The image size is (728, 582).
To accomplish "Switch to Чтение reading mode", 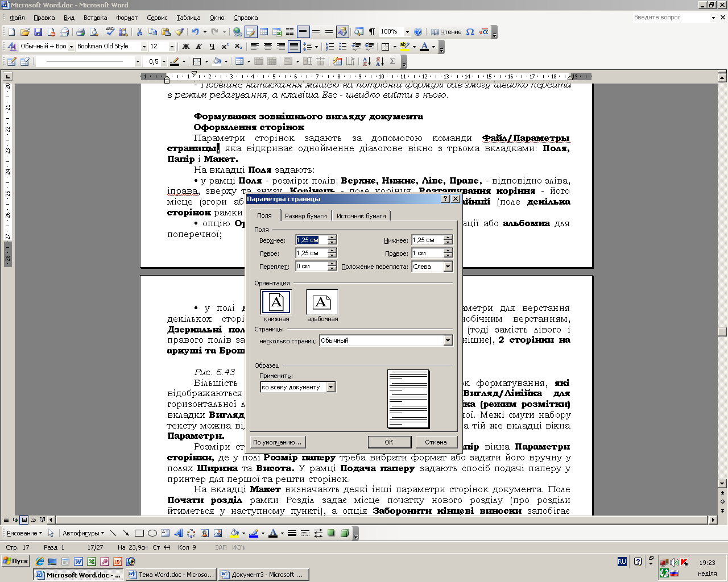I will 446,32.
